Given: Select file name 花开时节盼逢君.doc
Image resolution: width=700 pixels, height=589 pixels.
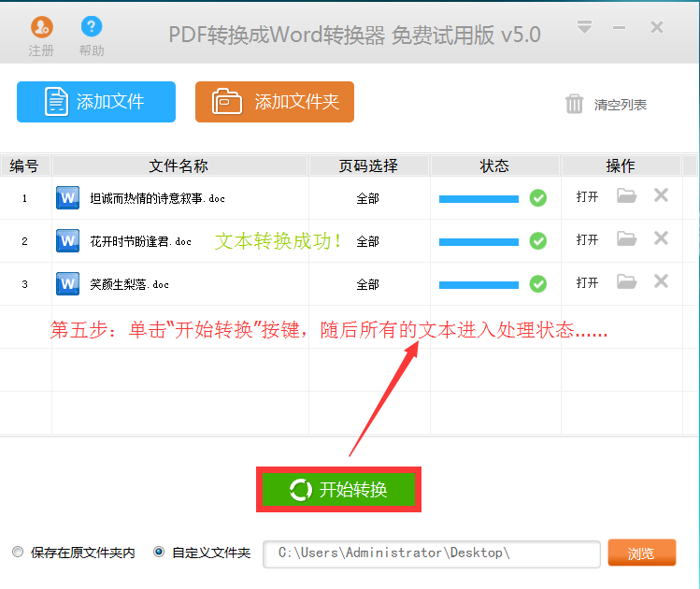Looking at the screenshot, I should pyautogui.click(x=140, y=241).
